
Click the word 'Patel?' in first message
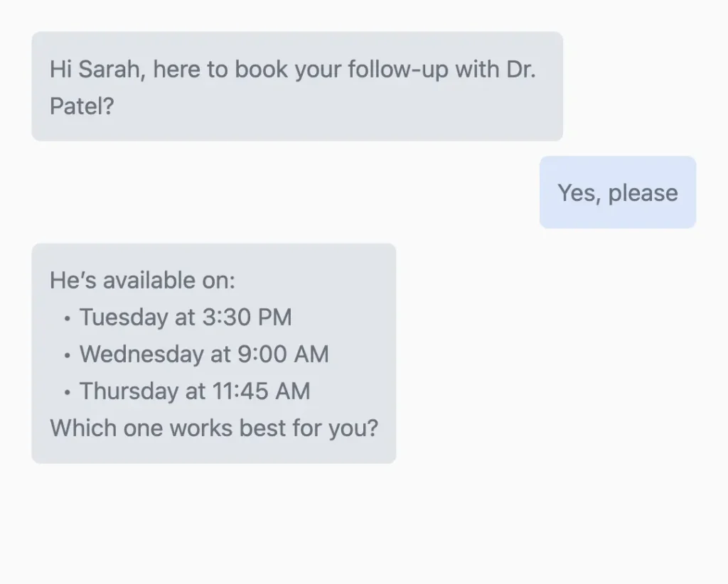click(x=82, y=106)
